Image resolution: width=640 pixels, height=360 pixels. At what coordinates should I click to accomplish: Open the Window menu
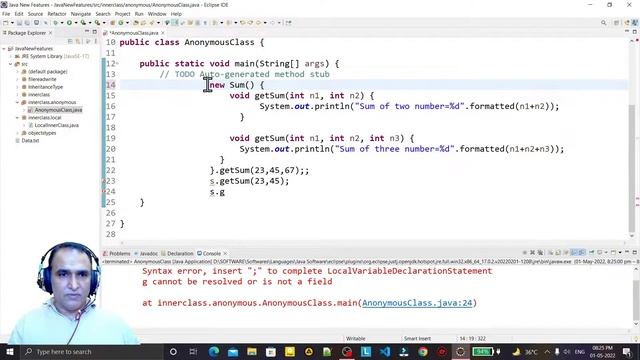(x=157, y=14)
